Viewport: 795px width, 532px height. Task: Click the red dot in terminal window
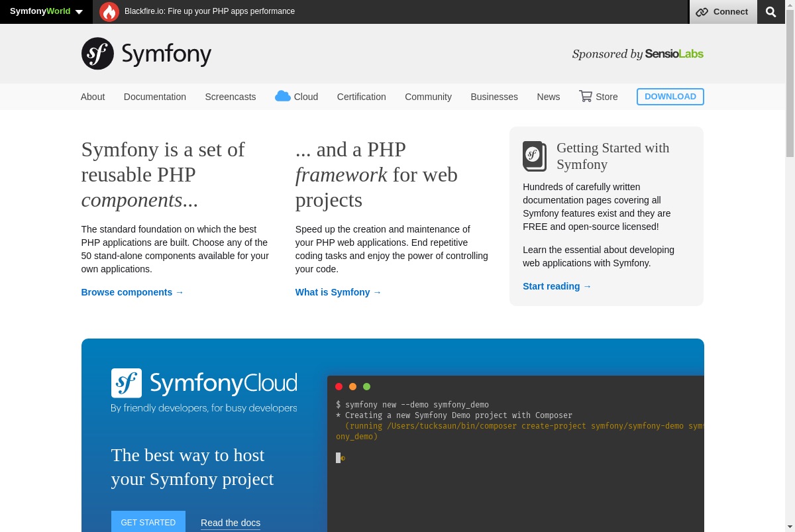pos(339,387)
